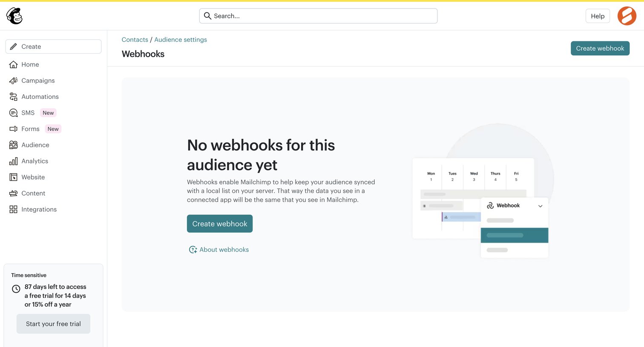Viewport: 644px width, 347px height.
Task: Open the orange account avatar menu
Action: click(627, 16)
